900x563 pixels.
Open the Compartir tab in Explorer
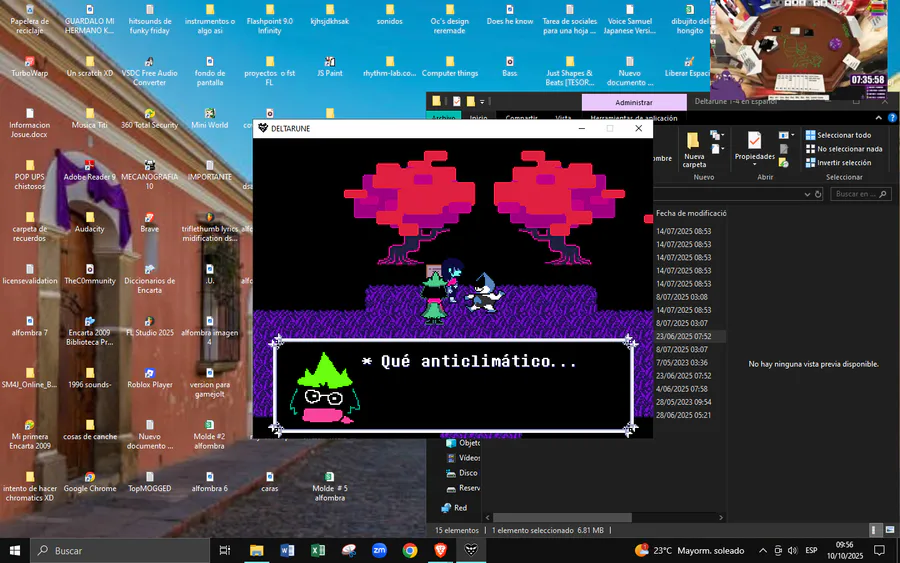tap(521, 117)
